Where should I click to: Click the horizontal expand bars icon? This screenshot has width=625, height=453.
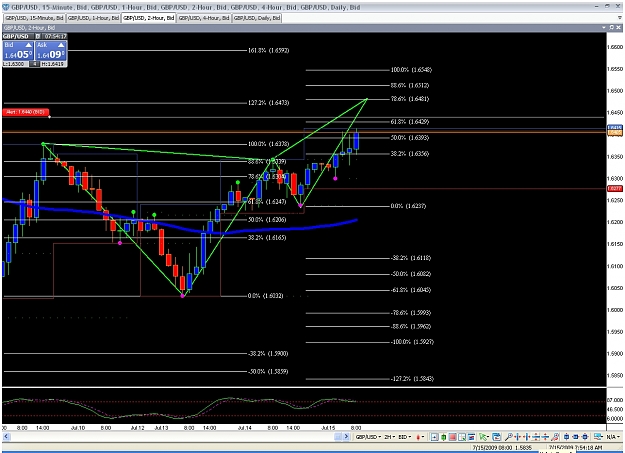pos(527,437)
